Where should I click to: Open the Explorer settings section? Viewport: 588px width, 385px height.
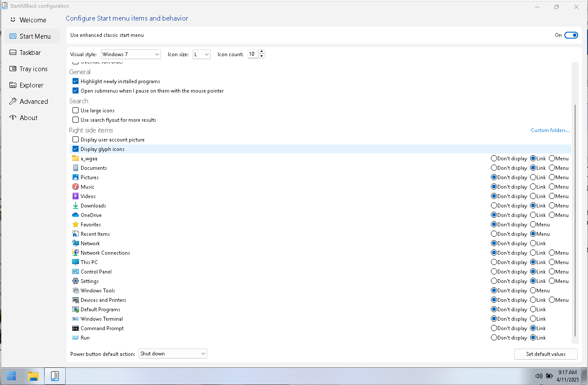tap(32, 85)
